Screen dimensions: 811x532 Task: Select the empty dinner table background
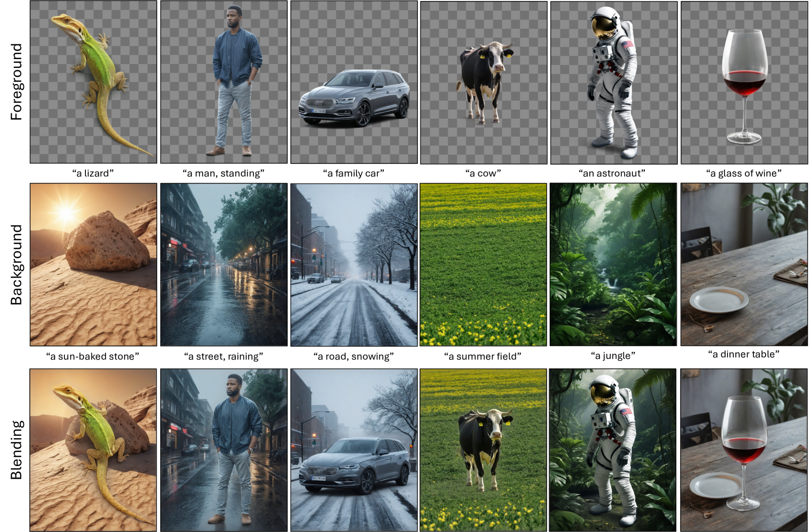(x=744, y=265)
